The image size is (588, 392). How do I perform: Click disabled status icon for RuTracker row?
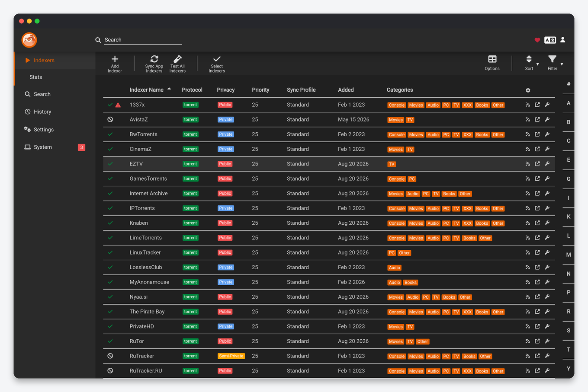(x=110, y=356)
